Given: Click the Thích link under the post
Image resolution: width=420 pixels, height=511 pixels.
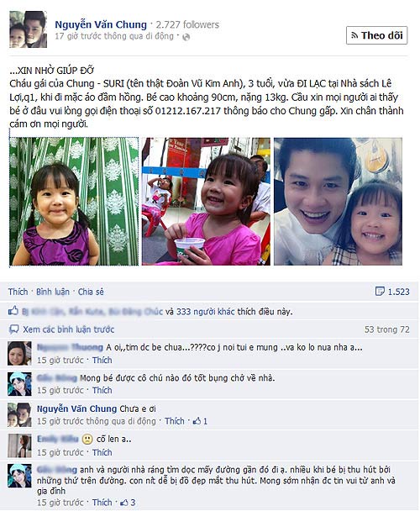Looking at the screenshot, I should (18, 292).
